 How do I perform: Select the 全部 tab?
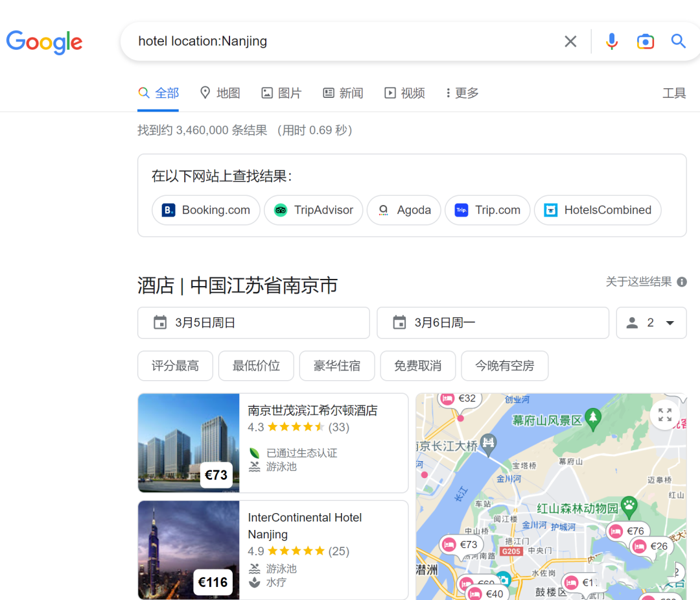click(158, 93)
